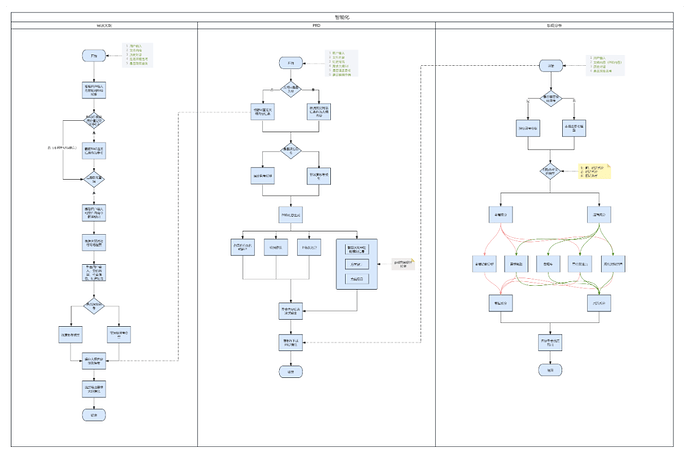This screenshot has width=690, height=453.
Task: Click the leftmost swimlane's header cell
Action: [x=103, y=25]
